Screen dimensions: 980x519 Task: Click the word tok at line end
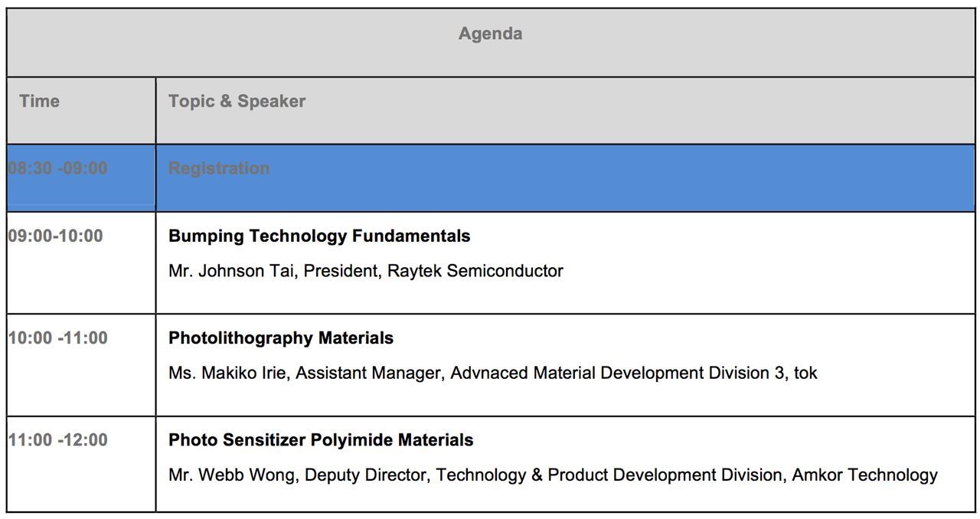click(805, 374)
